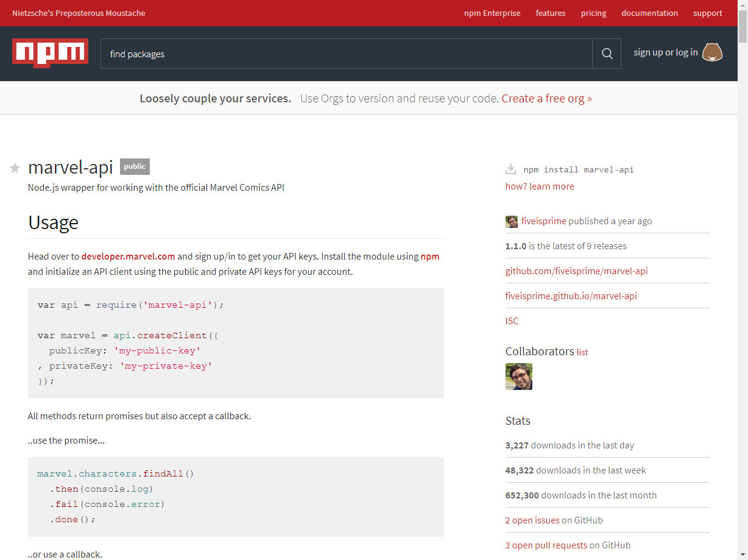The height and width of the screenshot is (560, 748).
Task: Click how? learn more link
Action: (x=540, y=186)
